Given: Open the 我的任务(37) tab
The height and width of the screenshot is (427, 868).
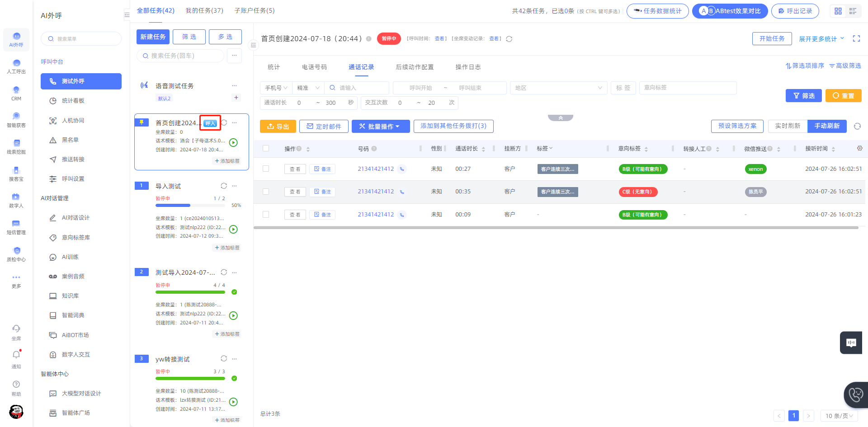Looking at the screenshot, I should point(204,10).
